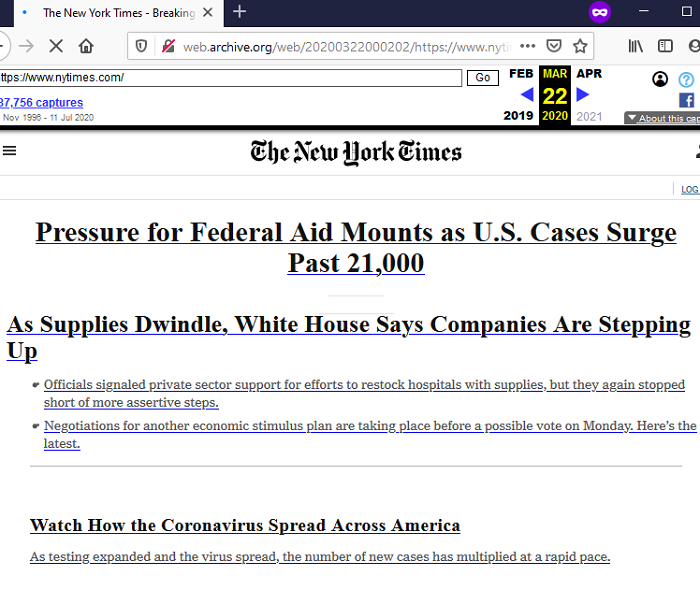Viewport: 700px width, 590px height.
Task: Open NYTimes hamburger sections menu
Action: (x=9, y=151)
